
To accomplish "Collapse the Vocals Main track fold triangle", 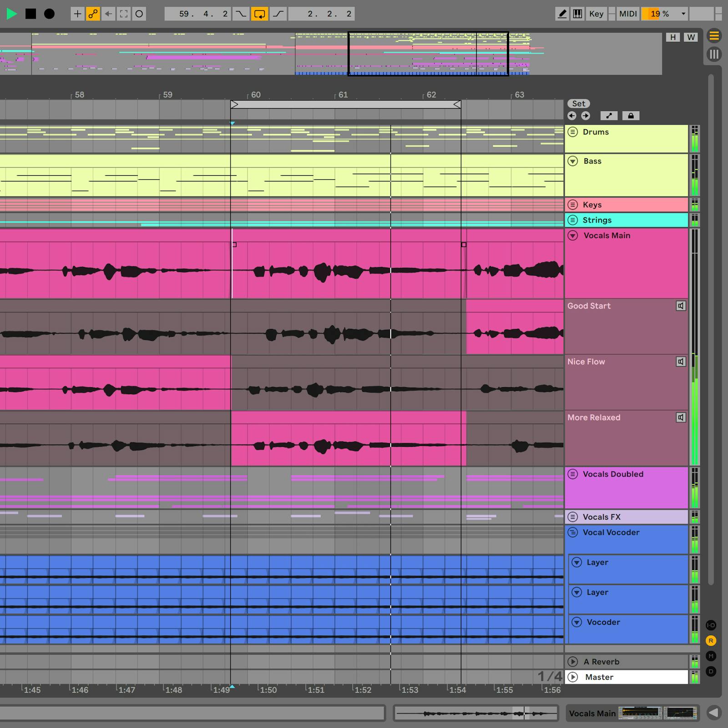I will click(572, 235).
